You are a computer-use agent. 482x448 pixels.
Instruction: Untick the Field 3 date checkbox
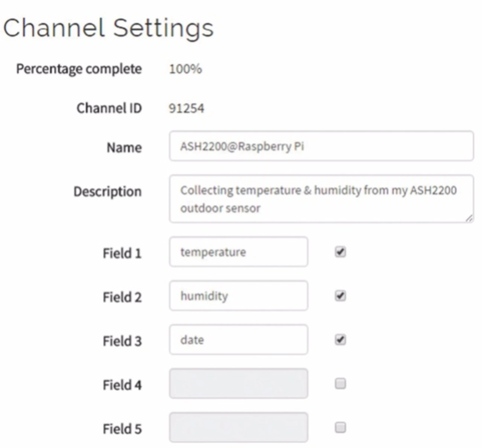point(340,340)
